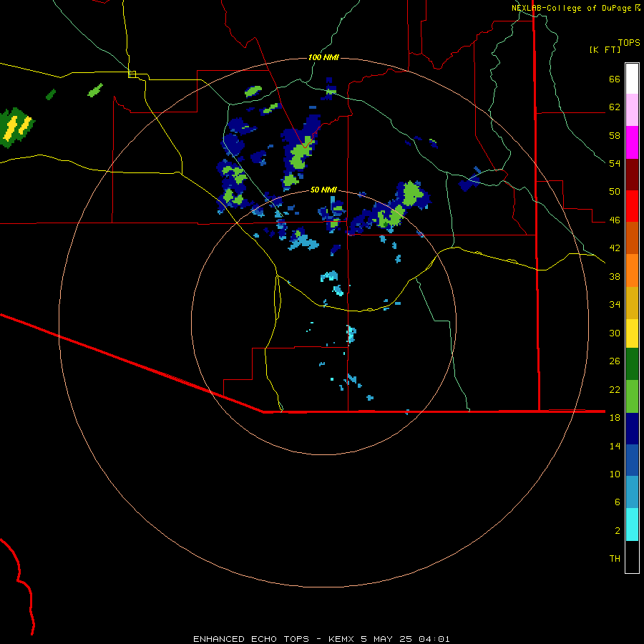Viewport: 644px width, 644px height.
Task: Click the "30" legend value
Action: (x=615, y=333)
